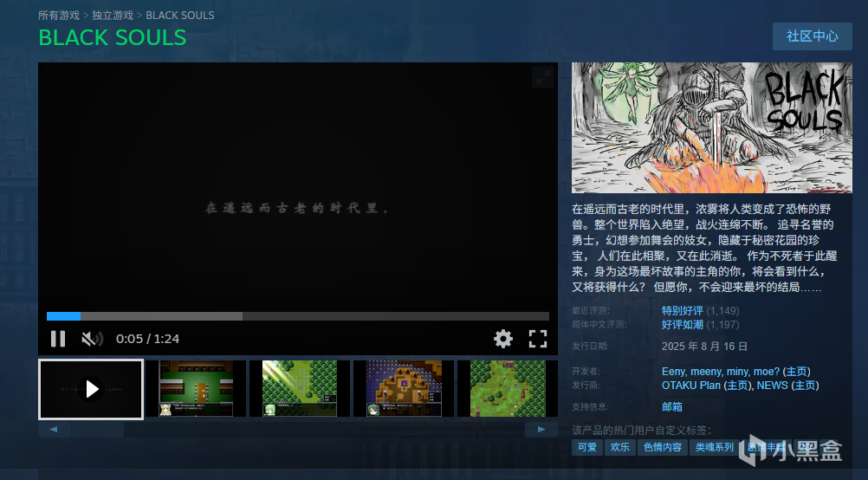Click the thumbnail strip scrollbar handle

(97, 429)
